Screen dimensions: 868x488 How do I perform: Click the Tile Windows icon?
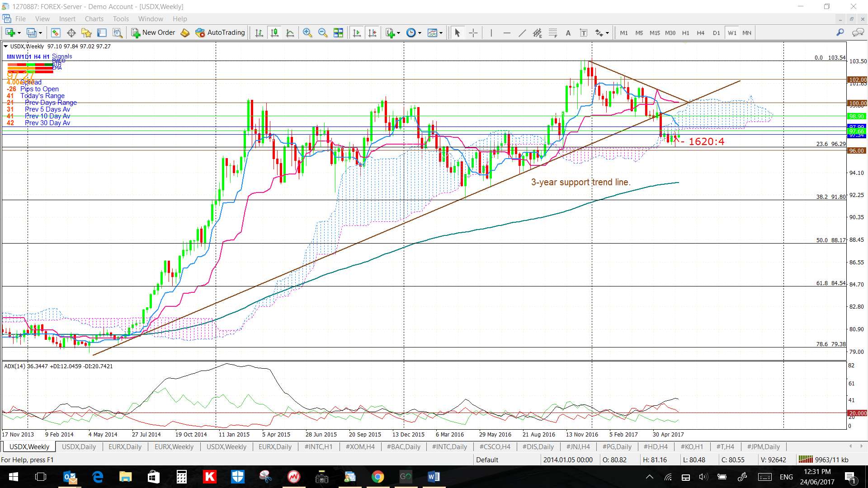(x=338, y=33)
